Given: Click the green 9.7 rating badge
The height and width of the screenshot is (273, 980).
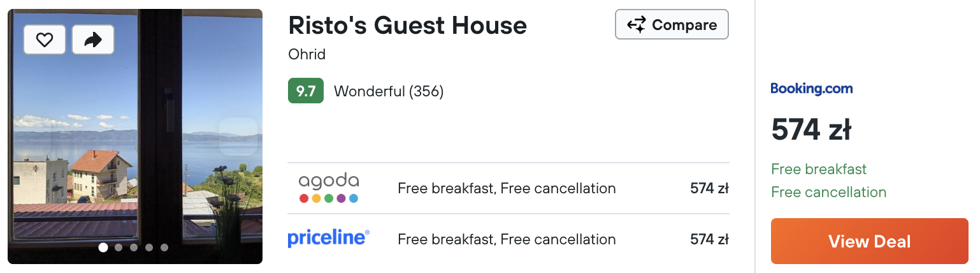Looking at the screenshot, I should click(306, 91).
